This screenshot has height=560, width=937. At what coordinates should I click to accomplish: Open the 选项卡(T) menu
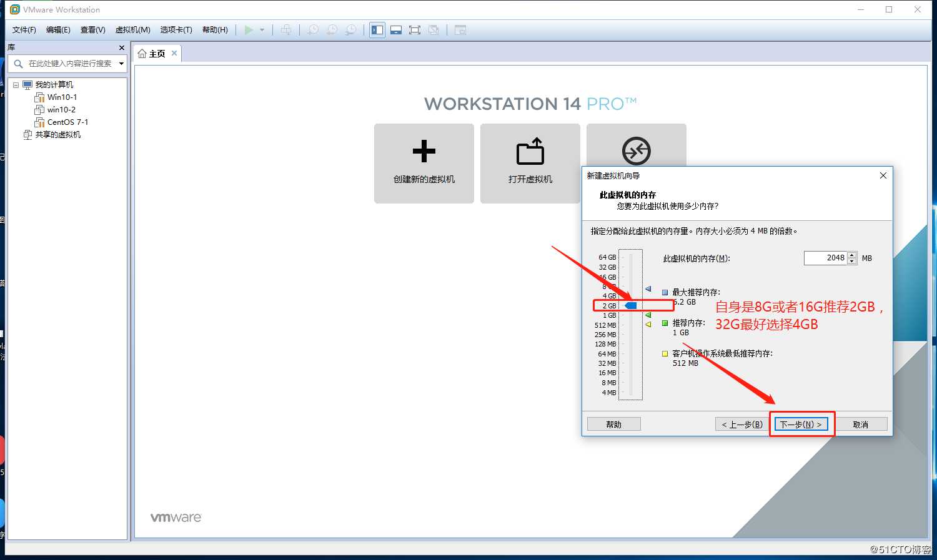click(176, 30)
